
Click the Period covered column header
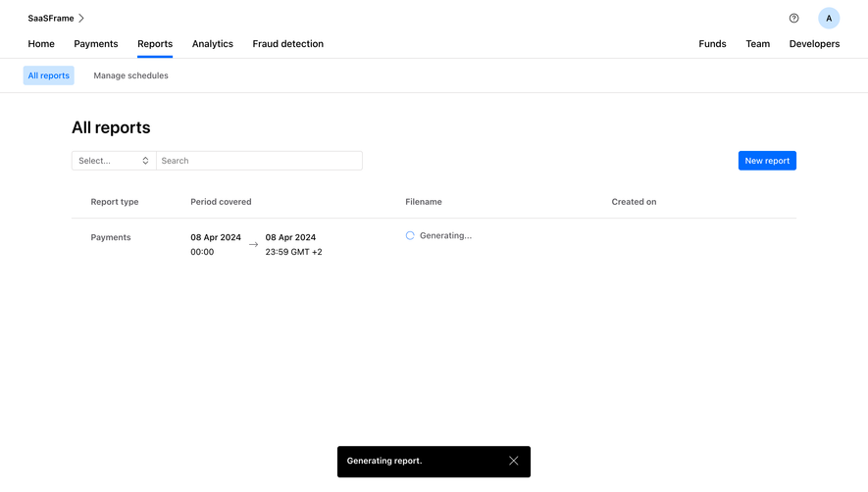(x=221, y=202)
